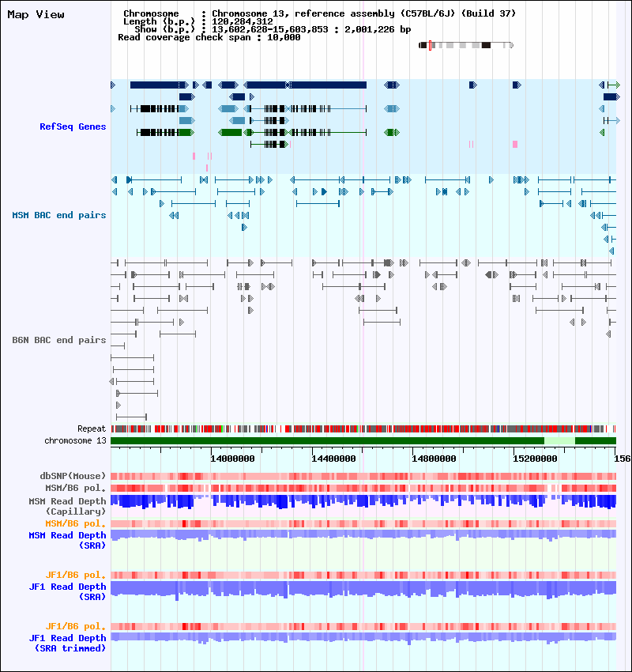Click the B6N BAC end pairs label
632x672 pixels.
click(x=58, y=340)
